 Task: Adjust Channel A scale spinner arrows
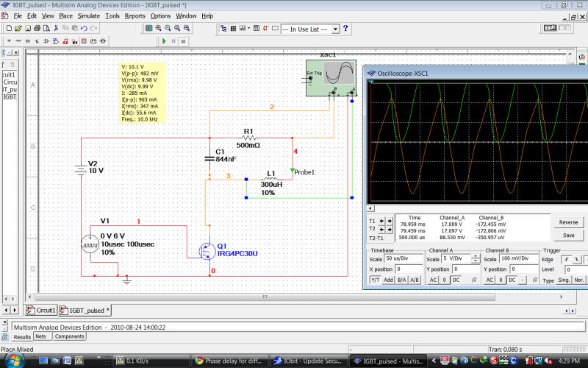[476, 259]
